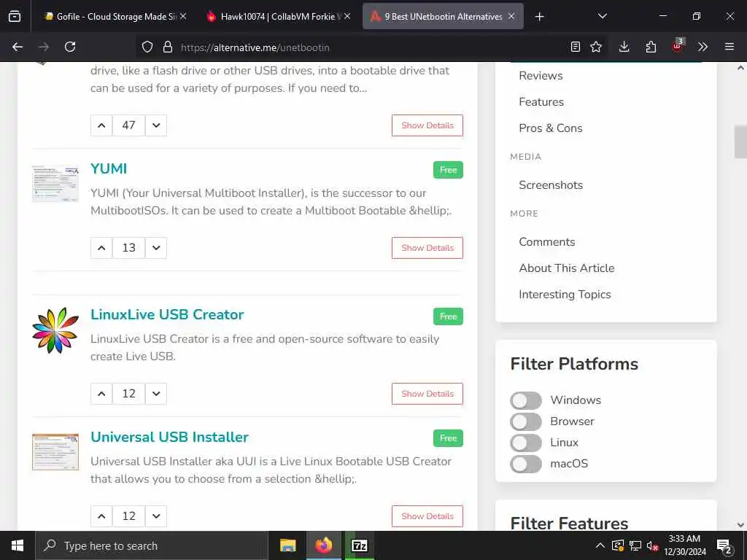Downvote Universal USB Installer
The image size is (747, 560).
[x=156, y=516]
